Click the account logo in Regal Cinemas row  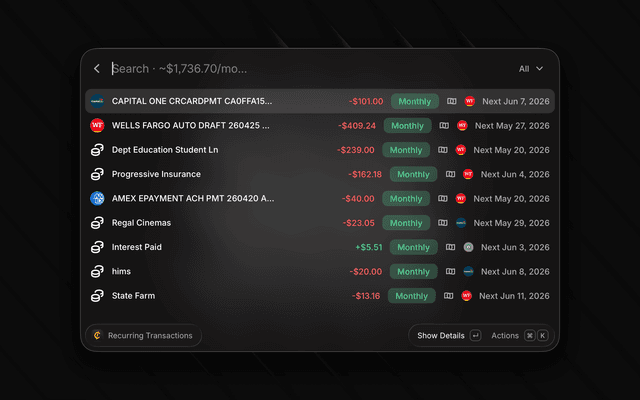(x=461, y=223)
